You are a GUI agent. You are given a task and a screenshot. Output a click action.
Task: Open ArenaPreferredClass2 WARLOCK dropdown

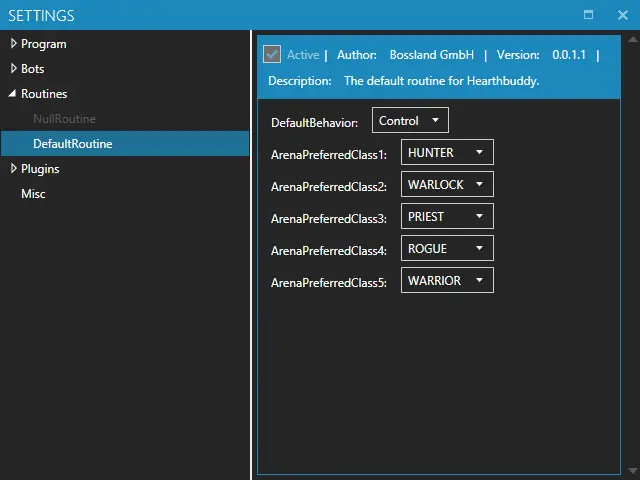[446, 185]
